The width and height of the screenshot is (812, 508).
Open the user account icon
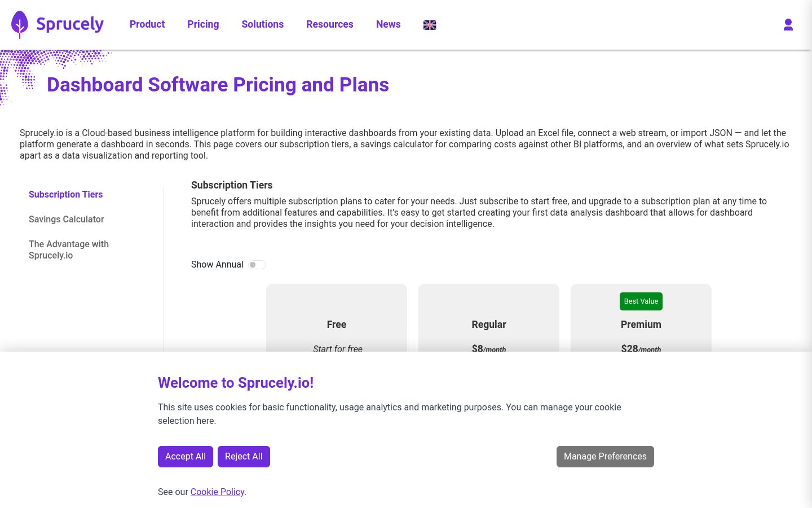tap(788, 24)
